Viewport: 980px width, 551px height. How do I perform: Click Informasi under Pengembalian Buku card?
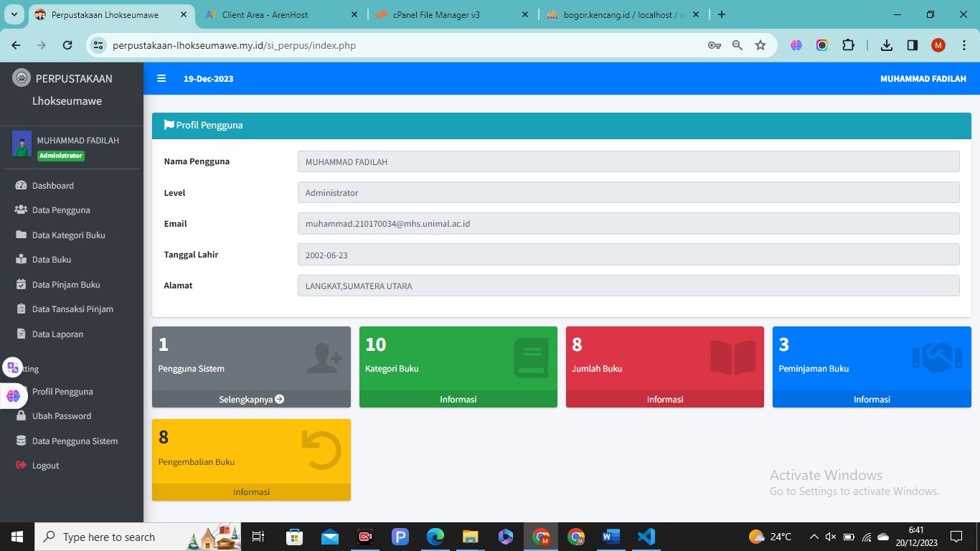coord(251,492)
